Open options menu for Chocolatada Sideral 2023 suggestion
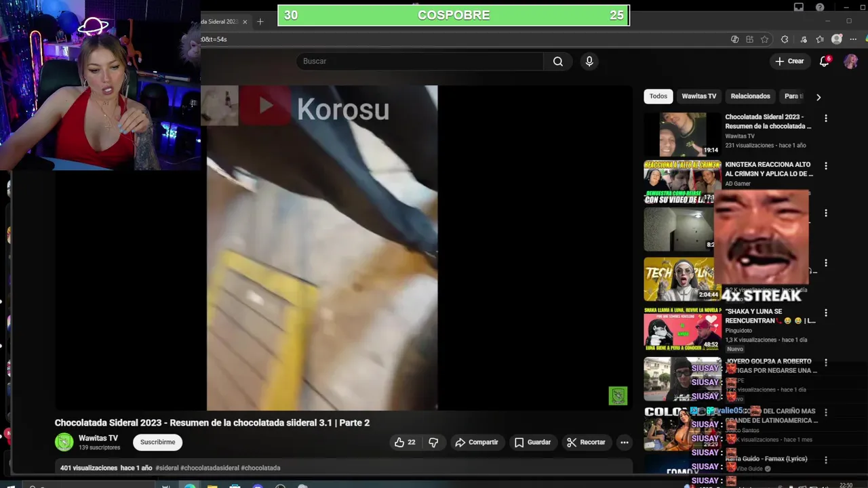This screenshot has width=868, height=488. 825,118
